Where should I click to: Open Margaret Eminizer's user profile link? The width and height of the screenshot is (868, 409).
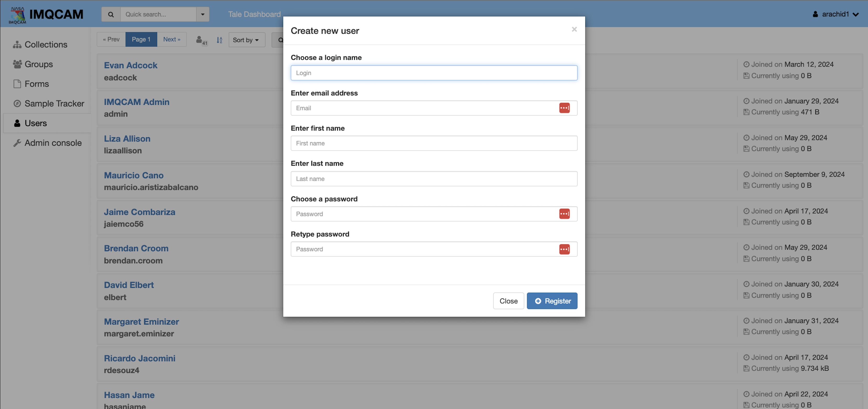[141, 321]
